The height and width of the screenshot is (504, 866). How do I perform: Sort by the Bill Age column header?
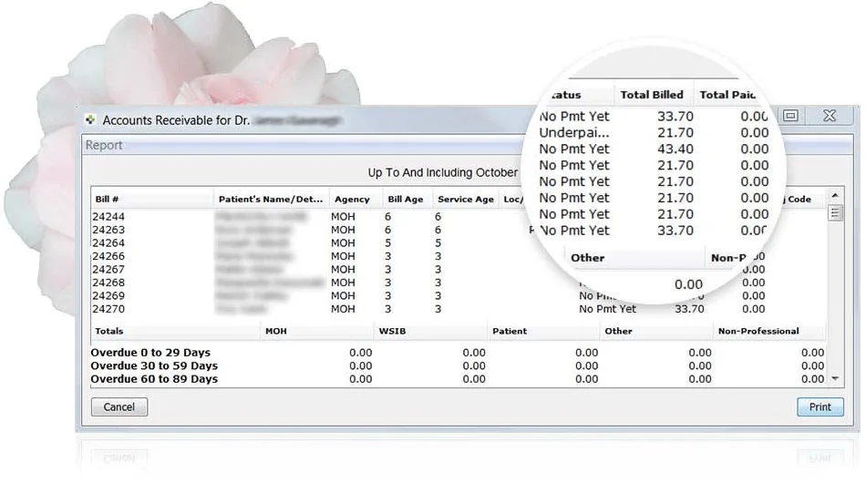tap(407, 200)
